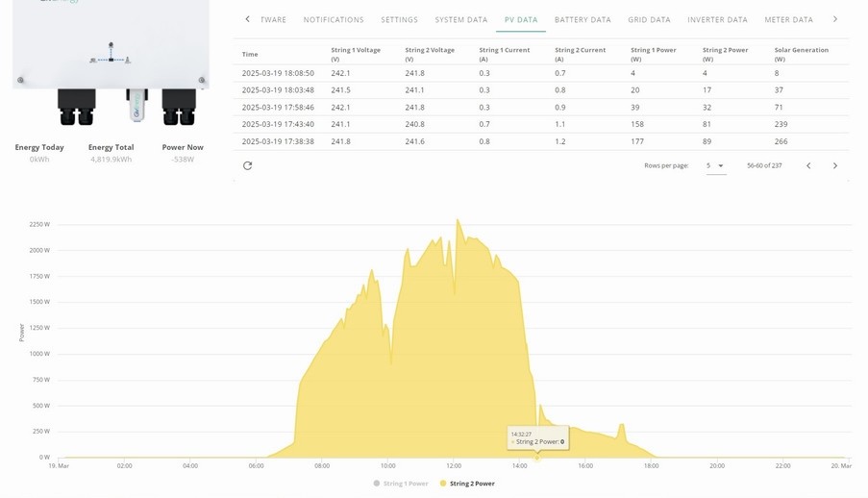Image resolution: width=868 pixels, height=498 pixels.
Task: Click the Solar Generation column header
Action: [x=801, y=54]
